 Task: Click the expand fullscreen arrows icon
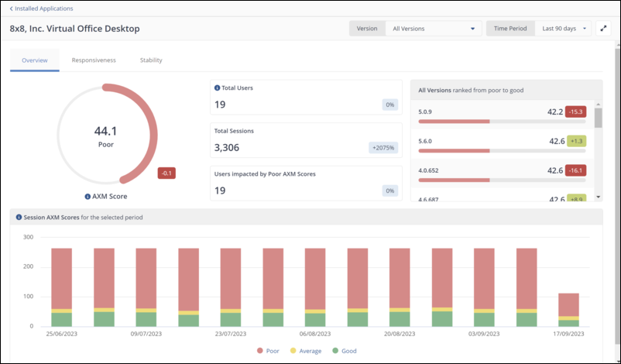point(604,29)
